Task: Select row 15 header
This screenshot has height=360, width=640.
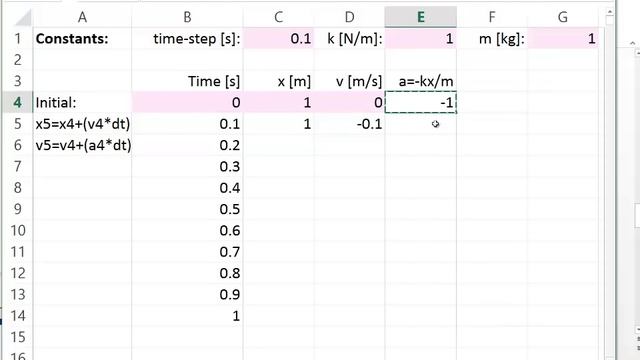Action: click(18, 337)
